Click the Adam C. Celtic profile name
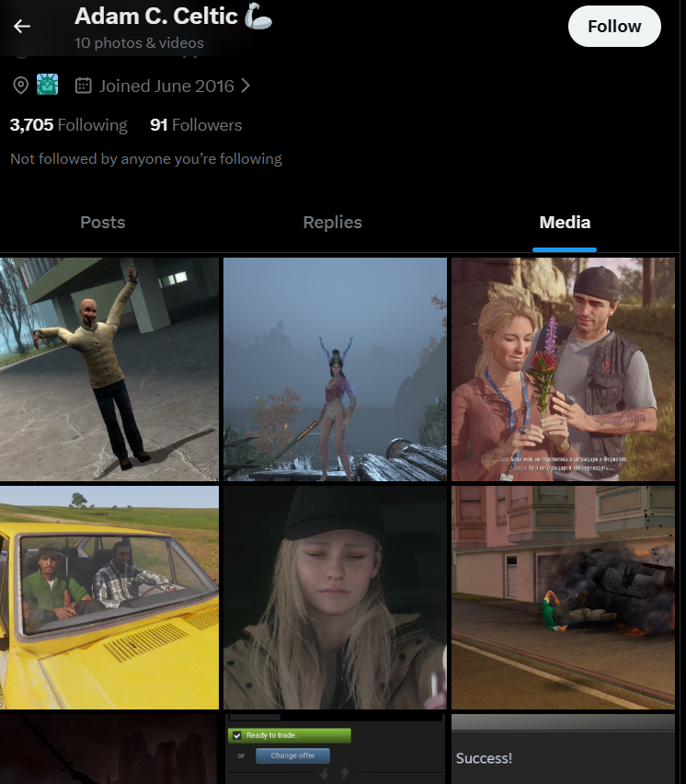686x784 pixels. coord(156,17)
